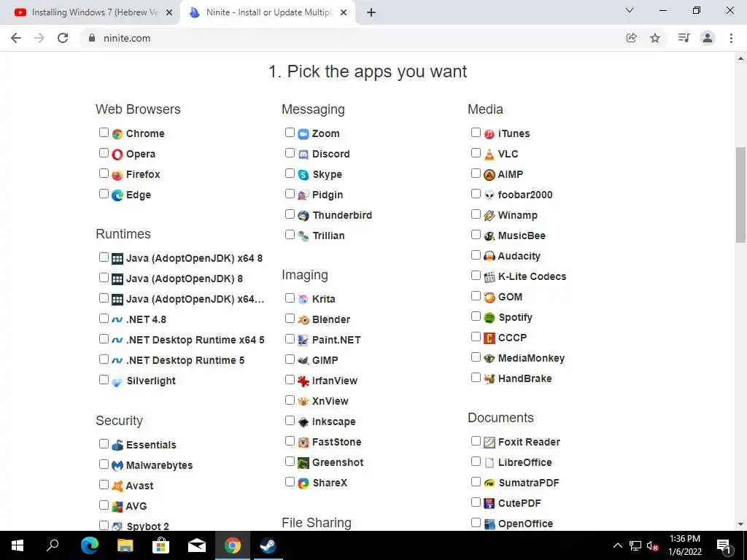Enable the Paint.NET checkbox
Screen dimensions: 747x560
click(x=290, y=338)
